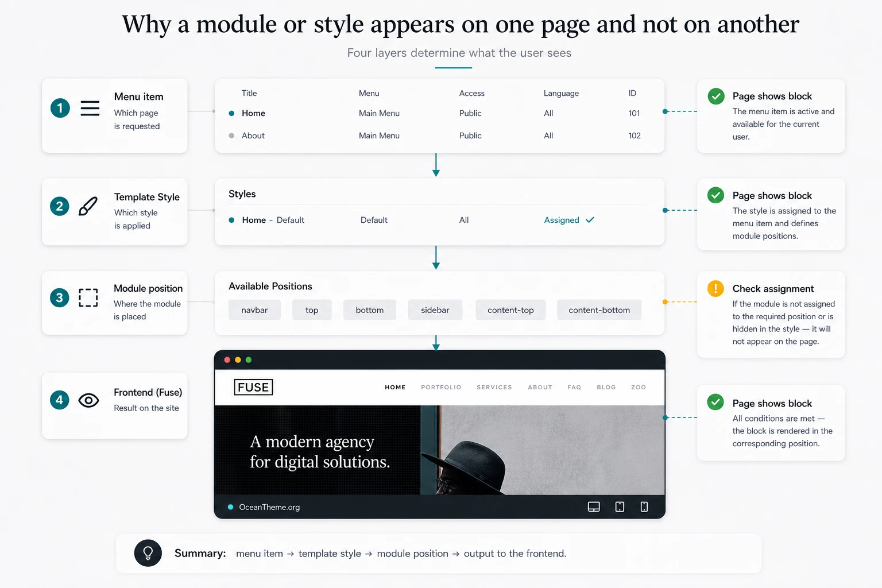Click Main Menu in the About row
The image size is (882, 588).
click(379, 136)
